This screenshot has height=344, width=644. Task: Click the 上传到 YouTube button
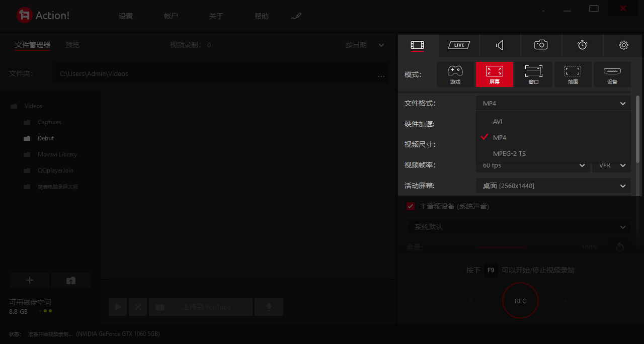coord(201,306)
